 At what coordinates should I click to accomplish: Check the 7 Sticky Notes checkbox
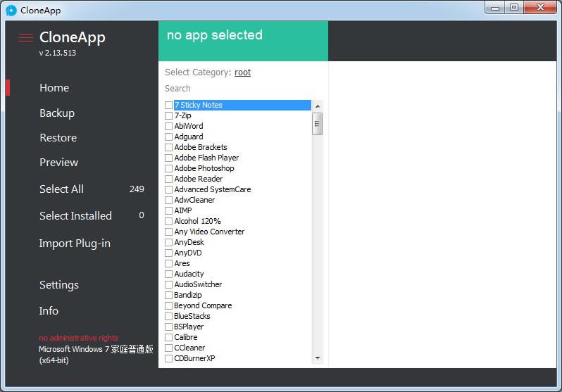coord(168,105)
